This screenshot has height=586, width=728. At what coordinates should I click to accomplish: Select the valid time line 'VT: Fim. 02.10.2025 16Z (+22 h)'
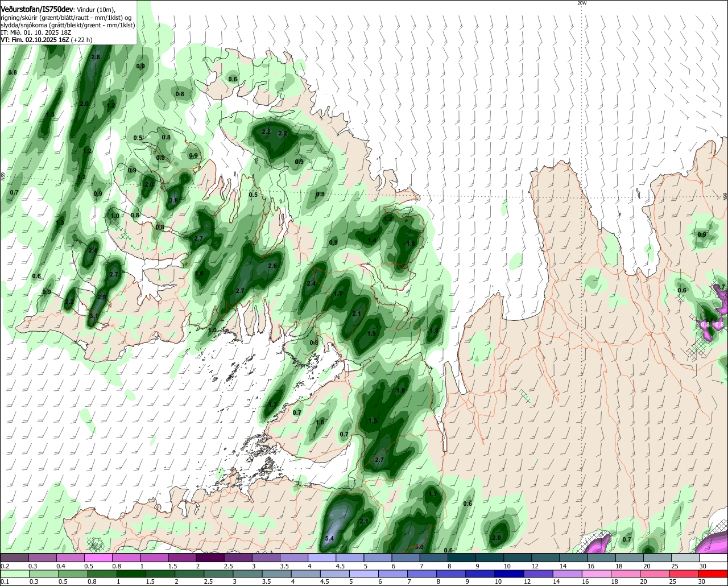pos(47,40)
